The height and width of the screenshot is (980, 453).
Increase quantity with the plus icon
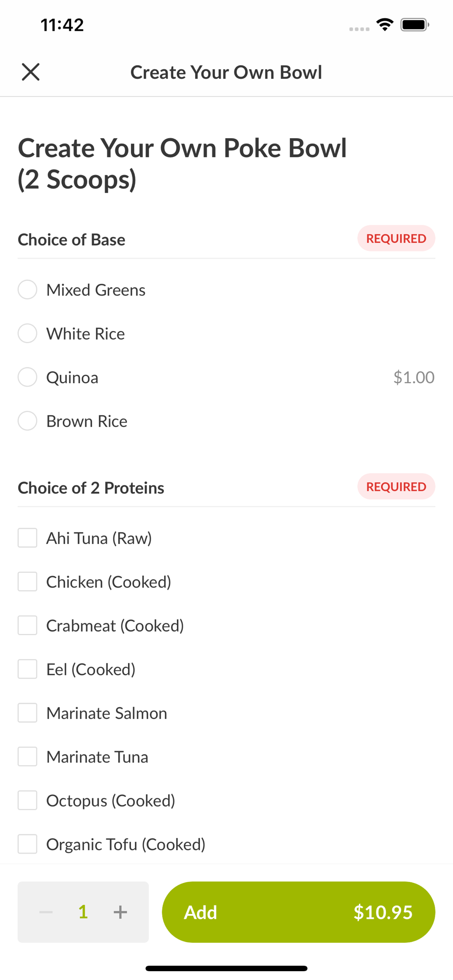(x=120, y=912)
